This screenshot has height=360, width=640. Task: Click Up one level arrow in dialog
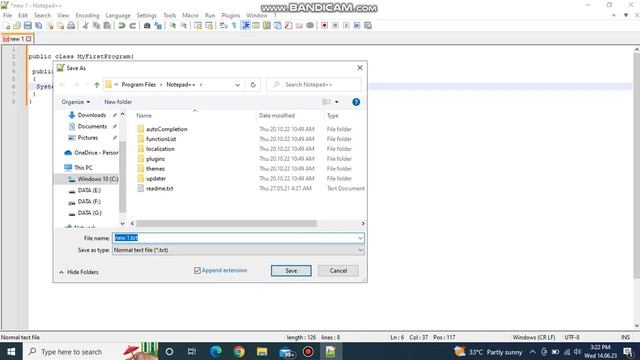(97, 85)
